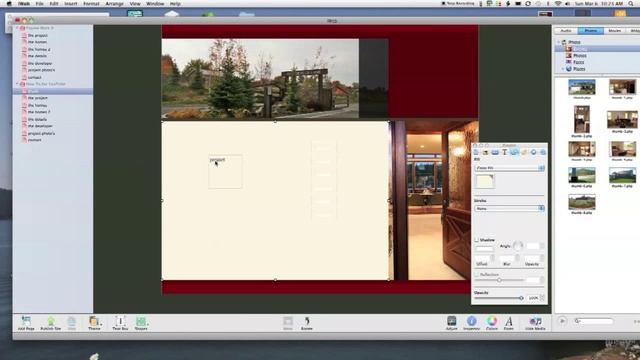This screenshot has height=360, width=640.
Task: Open the Format menu
Action: coord(91,4)
